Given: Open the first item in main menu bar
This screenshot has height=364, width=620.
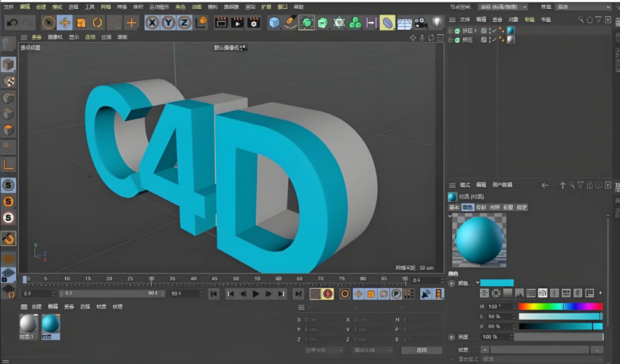Looking at the screenshot, I should 8,7.
